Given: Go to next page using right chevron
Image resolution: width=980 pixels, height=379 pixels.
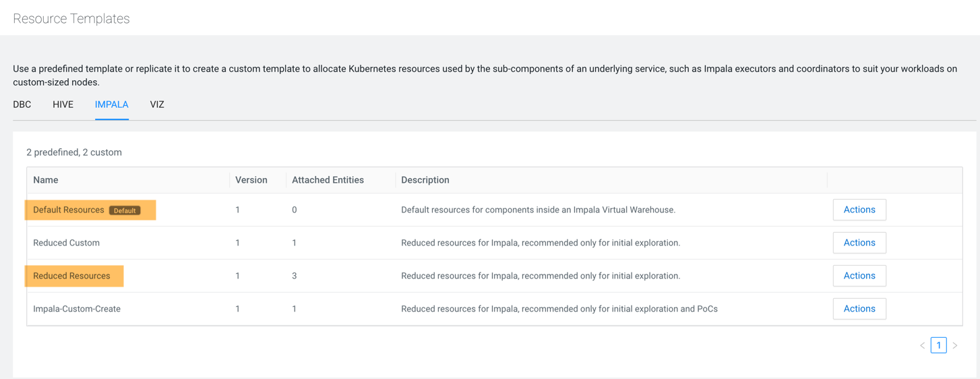Looking at the screenshot, I should pos(955,345).
